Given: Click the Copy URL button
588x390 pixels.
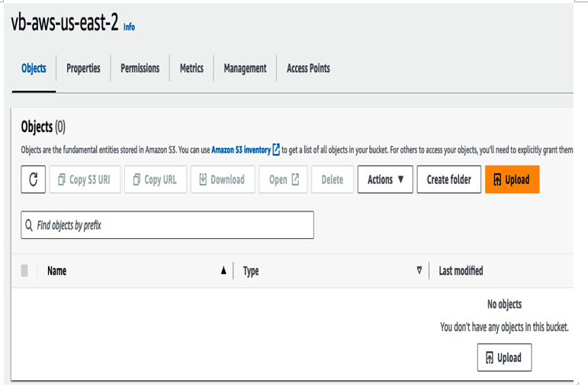Looking at the screenshot, I should click(x=156, y=179).
